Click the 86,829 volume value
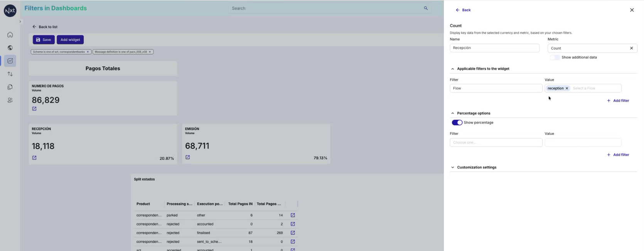The width and height of the screenshot is (644, 251). [x=46, y=100]
